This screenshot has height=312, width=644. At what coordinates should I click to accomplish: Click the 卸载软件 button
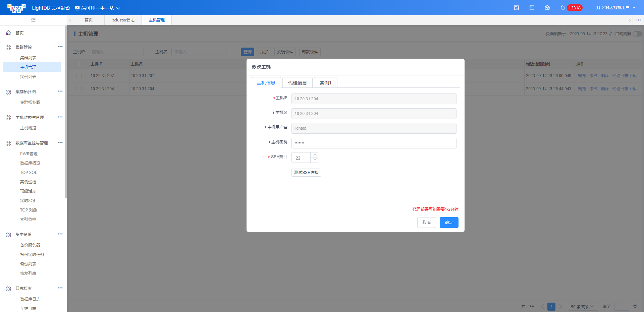(x=310, y=52)
